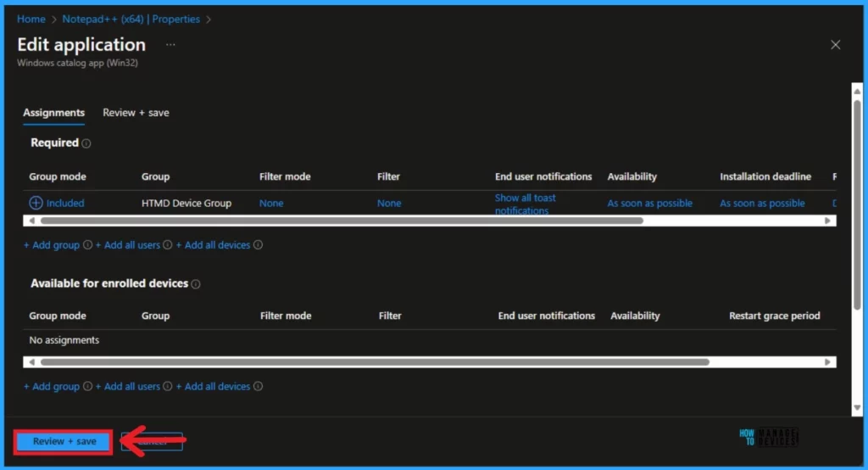Click Add all devices under Required
The height and width of the screenshot is (470, 868).
point(213,245)
